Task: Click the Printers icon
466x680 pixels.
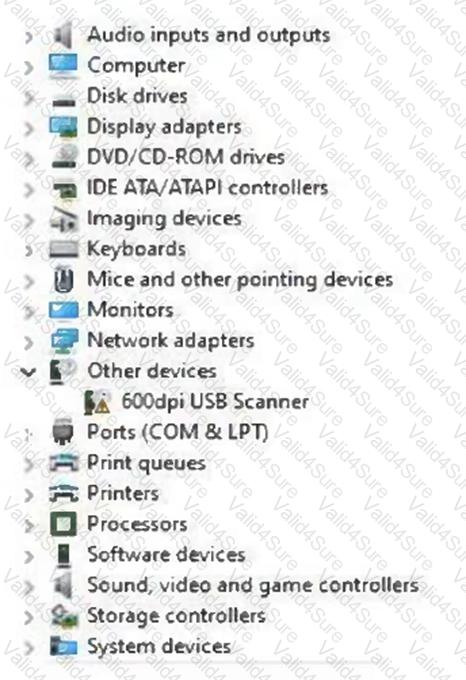Action: point(64,494)
